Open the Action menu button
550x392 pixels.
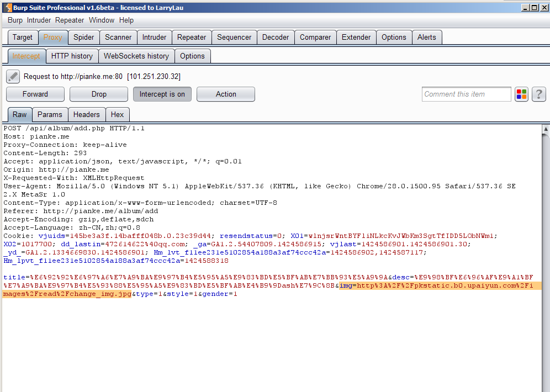(226, 94)
